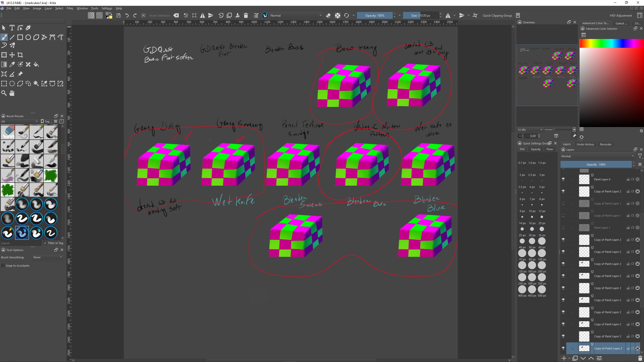This screenshot has height=362, width=644.
Task: Select the Fill bucket tool
Action: (36, 65)
